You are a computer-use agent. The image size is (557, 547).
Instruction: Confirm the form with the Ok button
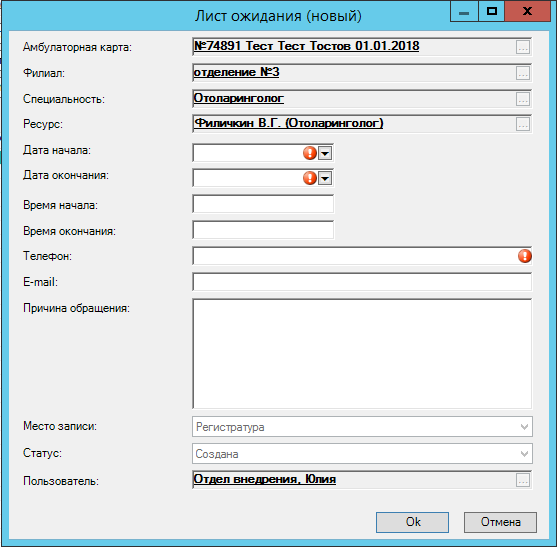click(412, 522)
